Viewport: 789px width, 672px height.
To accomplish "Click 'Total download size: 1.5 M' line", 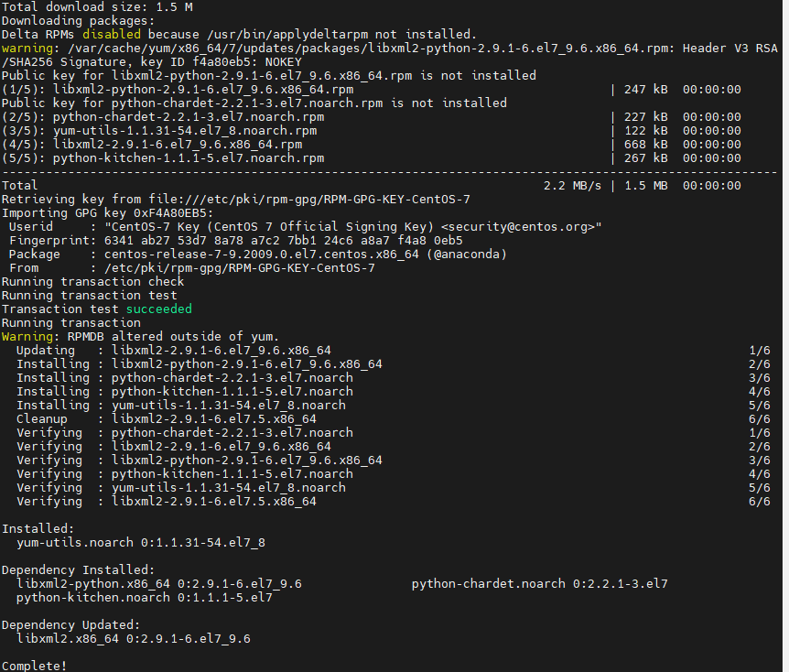I will pos(97,6).
